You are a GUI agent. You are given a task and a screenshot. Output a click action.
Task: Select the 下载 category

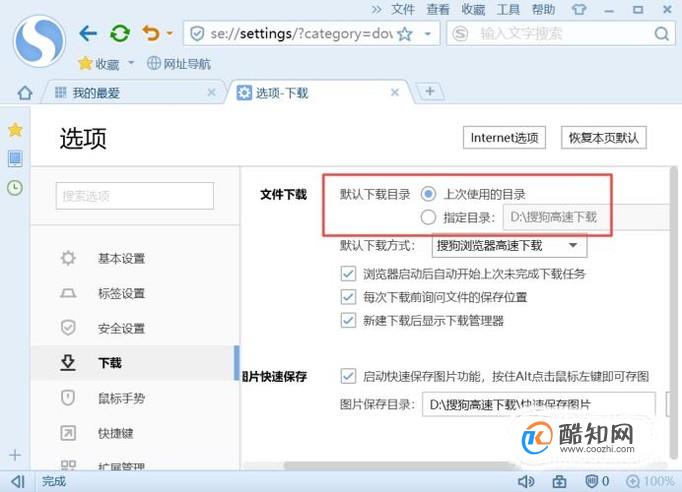pyautogui.click(x=135, y=363)
